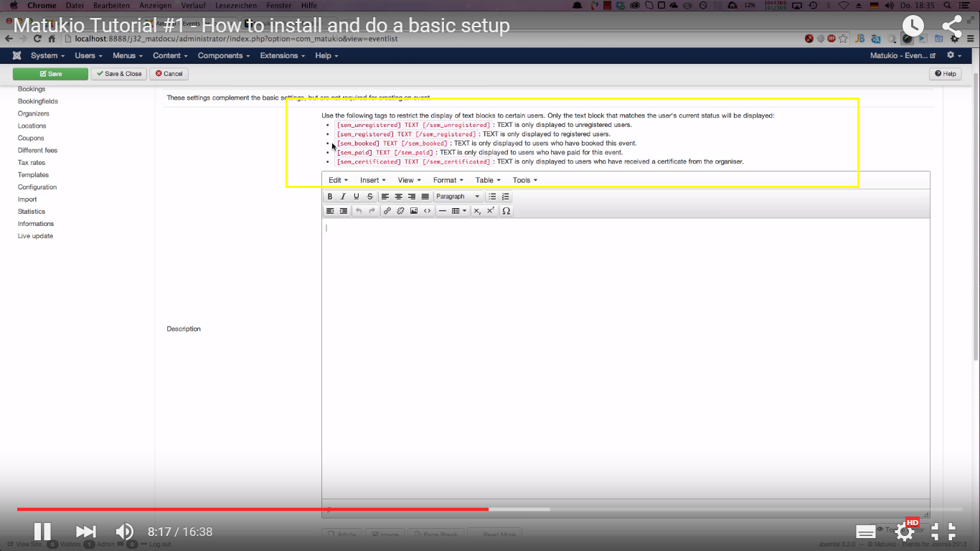Open the editor Tools menu
Image resolution: width=980 pixels, height=551 pixels.
point(525,180)
